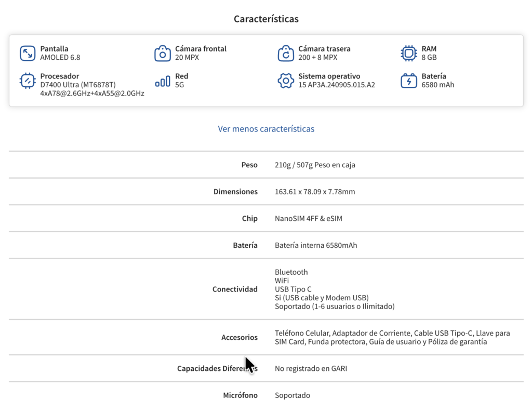Click the Batería battery icon
This screenshot has width=532, height=413.
409,81
